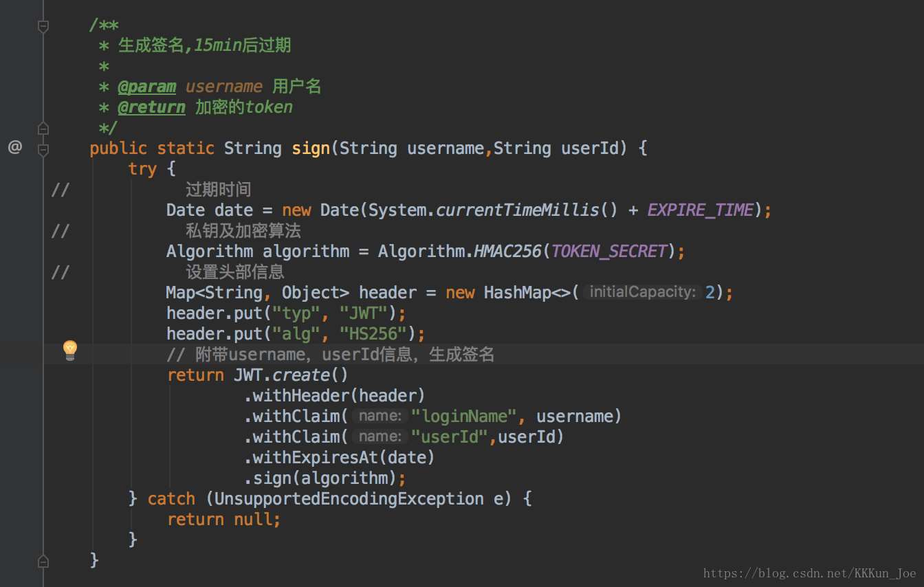Collapse the sign method using its gutter fold marker
924x587 pixels.
click(43, 148)
